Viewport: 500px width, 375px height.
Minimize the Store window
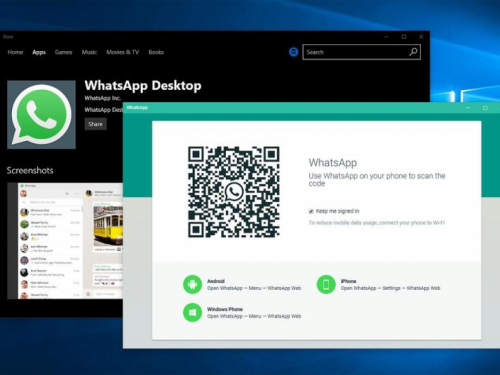pos(386,37)
